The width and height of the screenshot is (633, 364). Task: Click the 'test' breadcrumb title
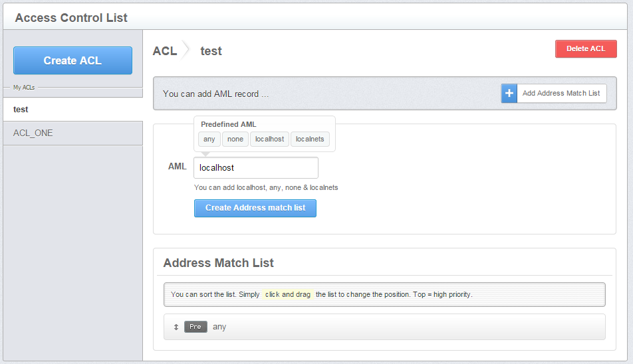[x=211, y=51]
